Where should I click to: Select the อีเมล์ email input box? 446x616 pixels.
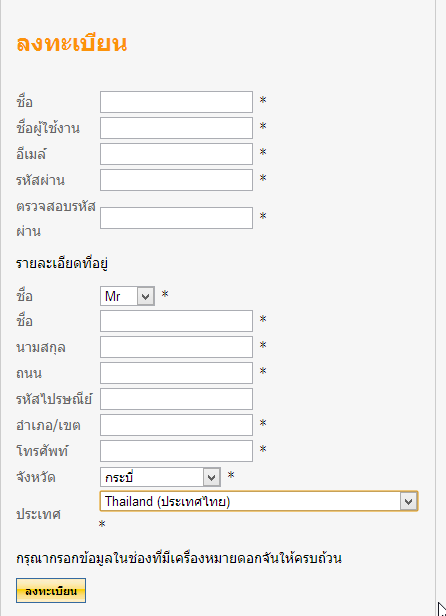click(x=176, y=154)
